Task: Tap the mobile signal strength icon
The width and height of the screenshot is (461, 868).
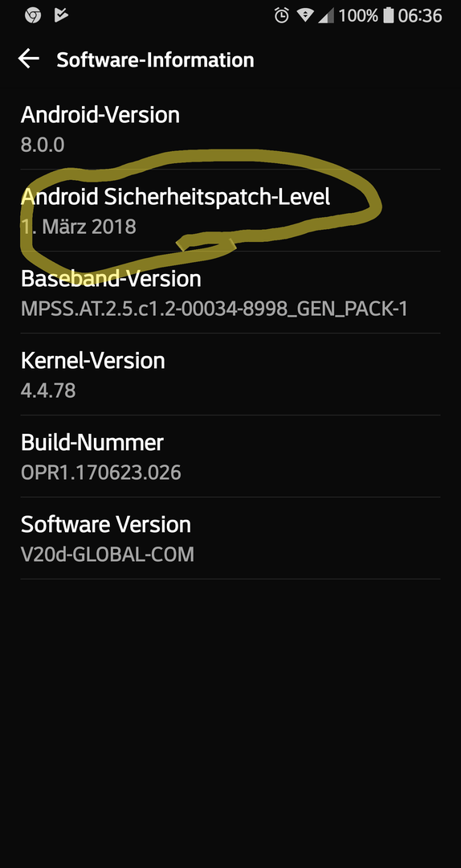Action: [326, 15]
